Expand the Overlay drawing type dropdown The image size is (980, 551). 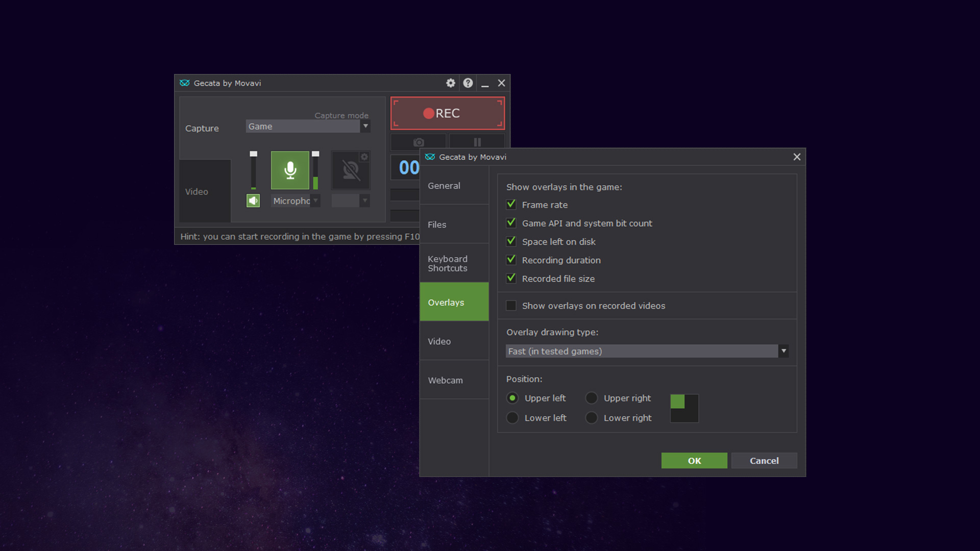783,350
